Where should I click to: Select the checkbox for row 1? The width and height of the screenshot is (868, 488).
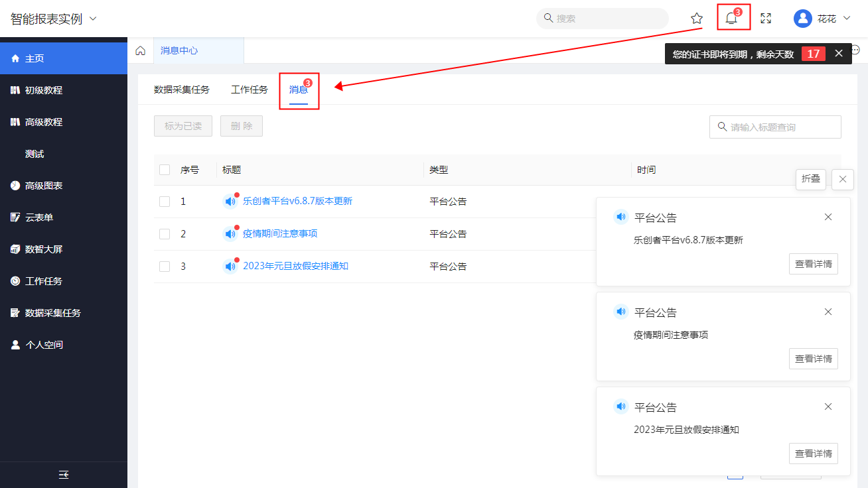(165, 202)
